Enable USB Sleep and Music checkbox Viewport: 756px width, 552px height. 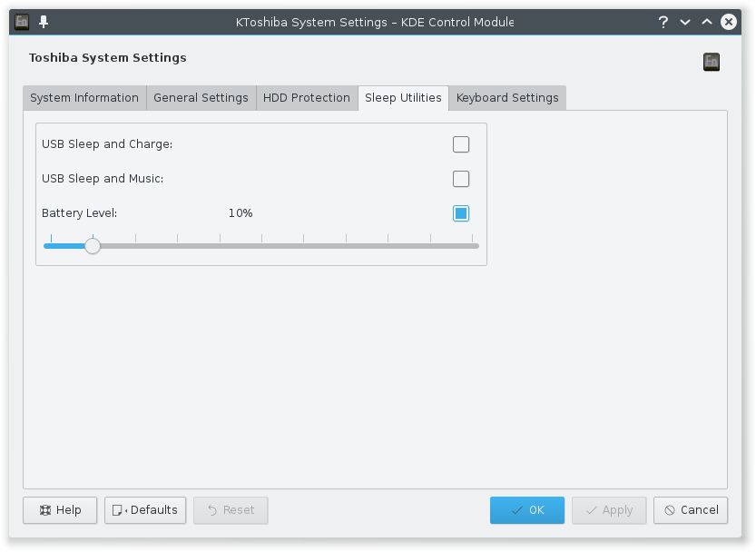(461, 179)
